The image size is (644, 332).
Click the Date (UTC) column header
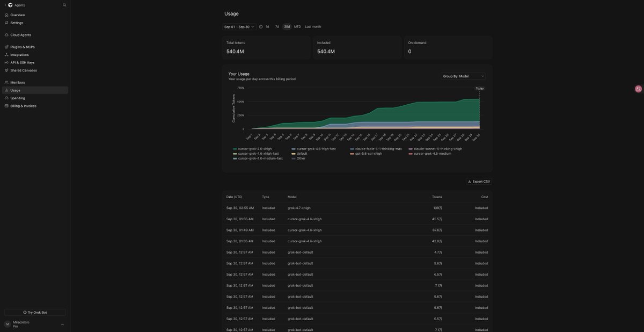(x=235, y=197)
